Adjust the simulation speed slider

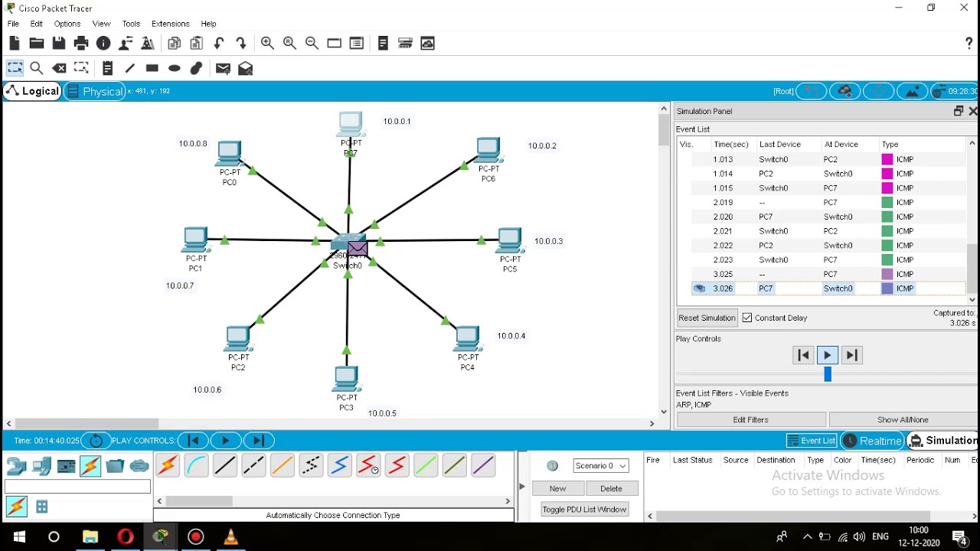[827, 374]
